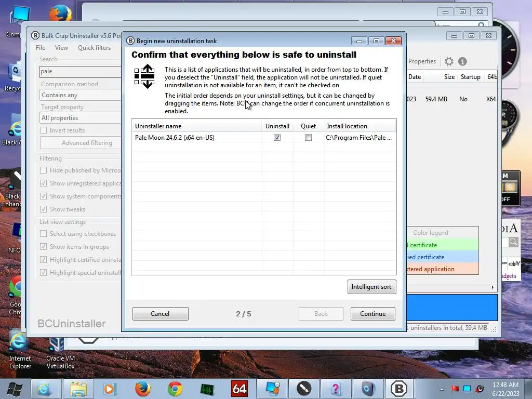This screenshot has height=399, width=532.
Task: Toggle Hide published by Microsoft checkbox
Action: tap(43, 170)
